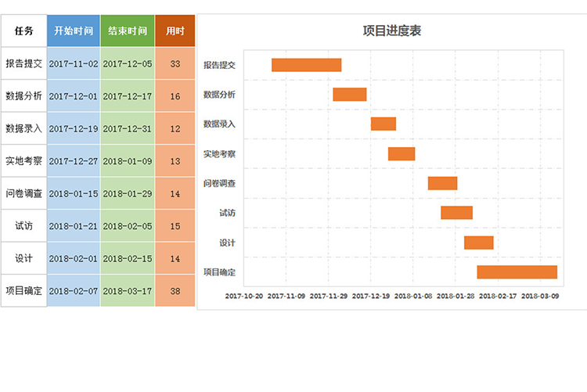Click the chart title 项目进度表

click(392, 31)
